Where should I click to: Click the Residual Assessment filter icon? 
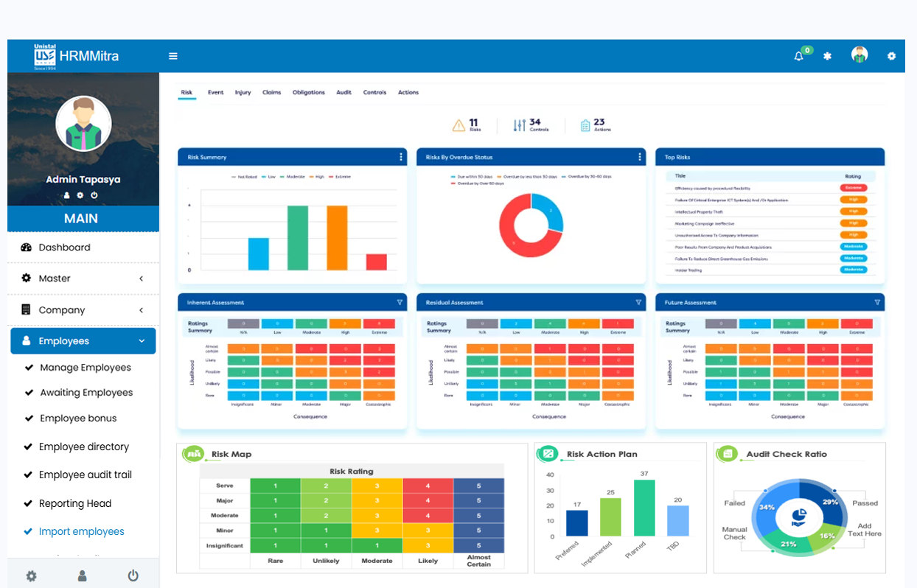click(x=639, y=302)
